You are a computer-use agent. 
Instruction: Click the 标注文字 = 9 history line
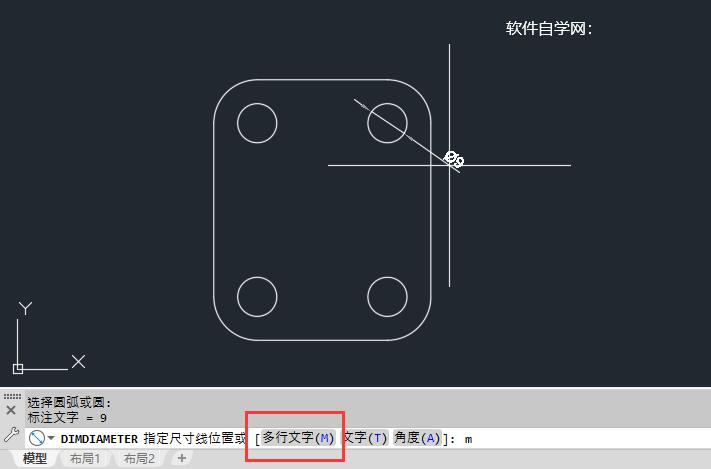[x=67, y=417]
